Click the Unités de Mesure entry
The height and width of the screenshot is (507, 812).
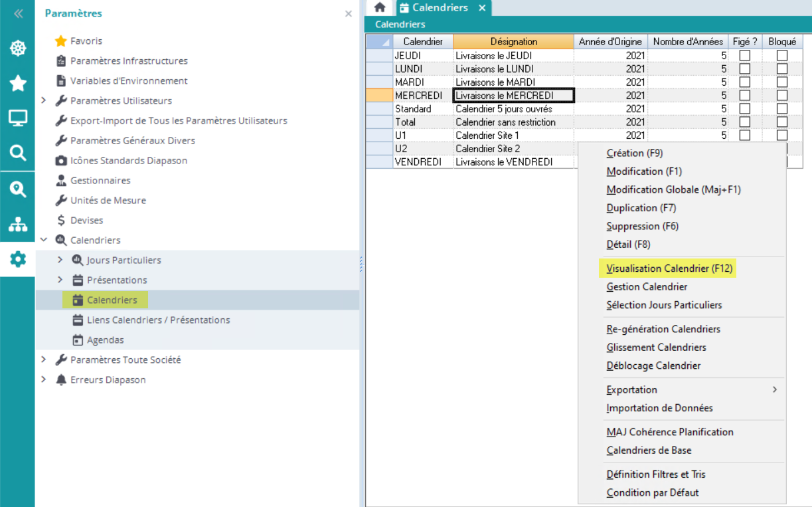[x=108, y=200]
